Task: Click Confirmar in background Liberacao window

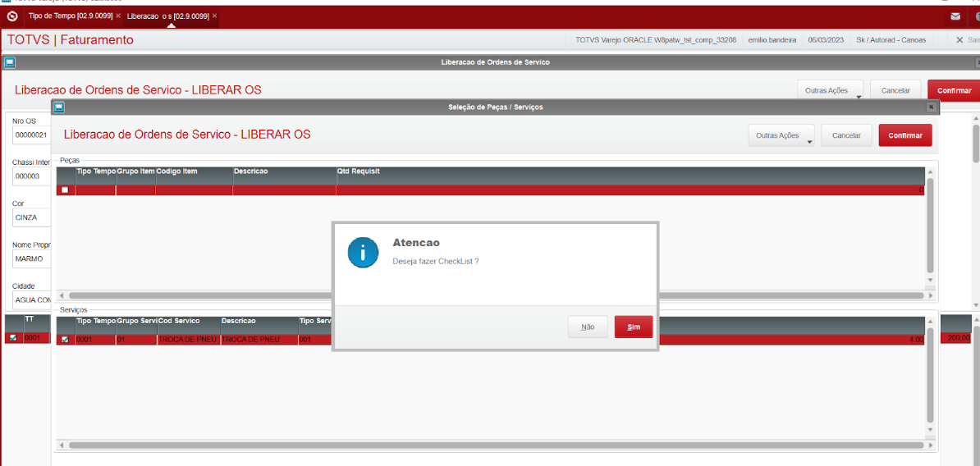Action: click(954, 90)
